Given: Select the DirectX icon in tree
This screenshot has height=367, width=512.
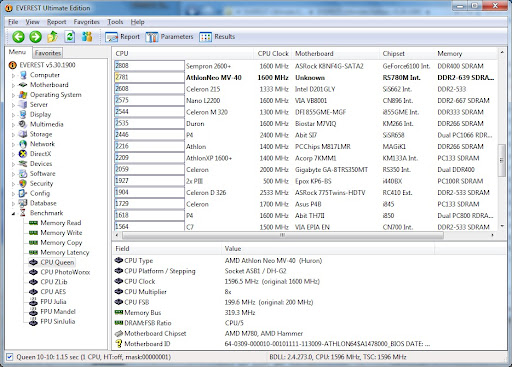Looking at the screenshot, I should click(x=23, y=154).
